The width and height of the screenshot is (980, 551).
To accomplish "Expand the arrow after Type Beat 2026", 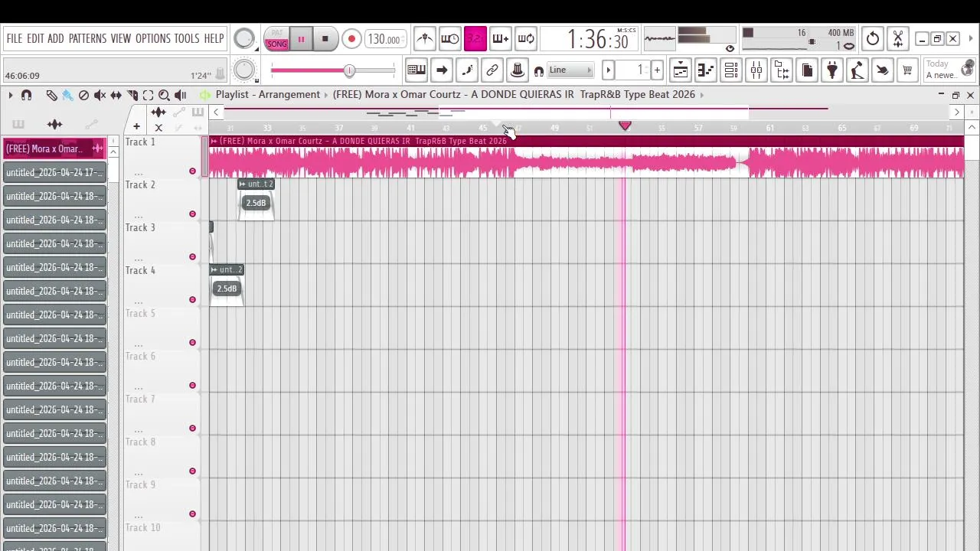I will pos(702,95).
